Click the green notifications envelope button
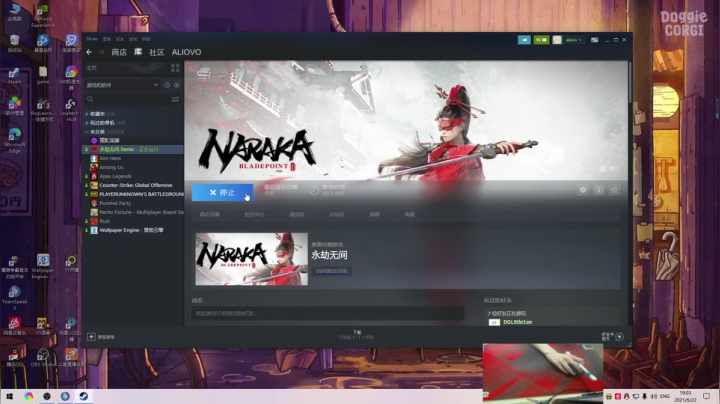Viewport: 720px width, 404px height. [541, 40]
